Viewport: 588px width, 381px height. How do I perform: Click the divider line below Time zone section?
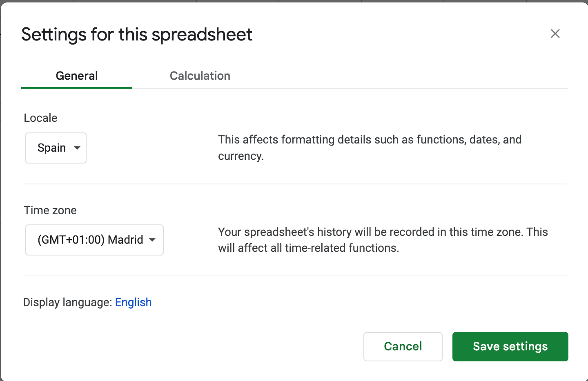point(295,276)
